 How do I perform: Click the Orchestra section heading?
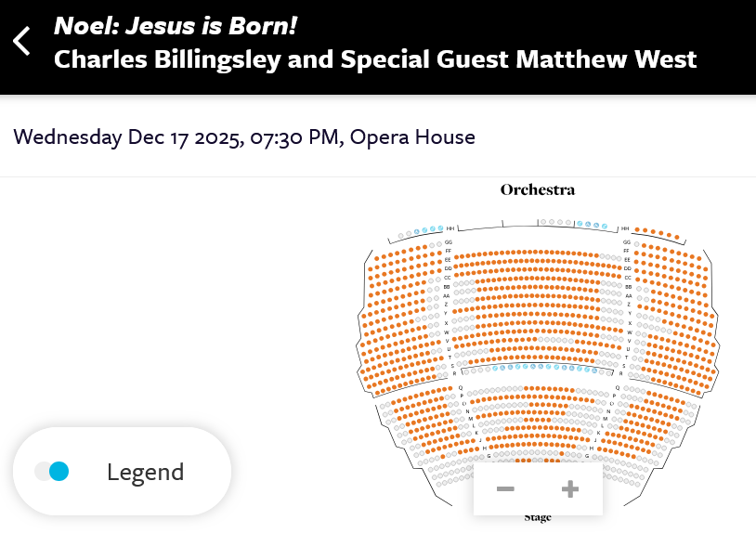click(538, 189)
